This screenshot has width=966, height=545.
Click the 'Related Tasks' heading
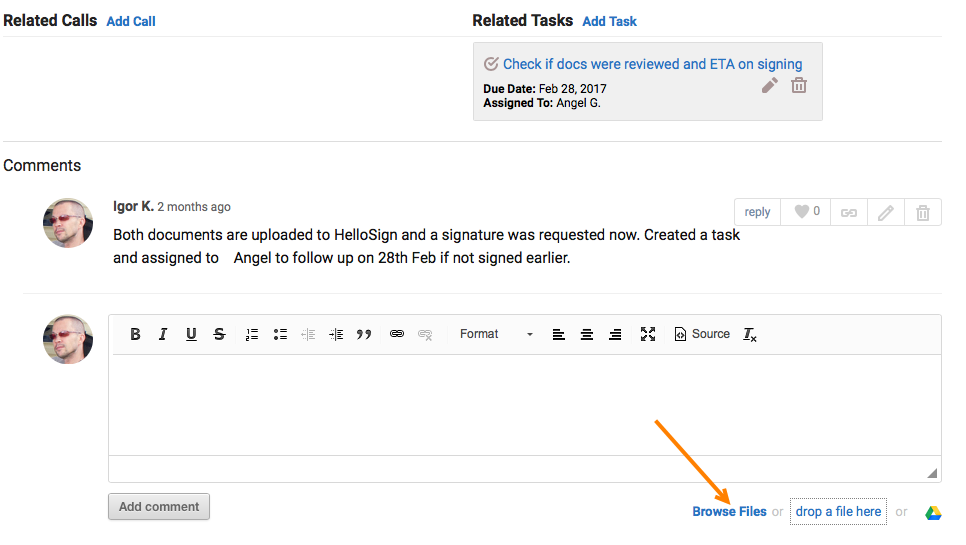click(522, 20)
